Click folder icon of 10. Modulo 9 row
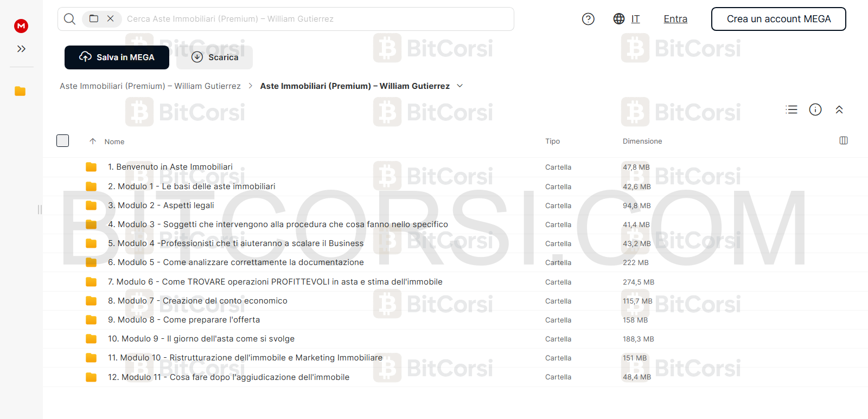The width and height of the screenshot is (868, 419). pos(91,339)
